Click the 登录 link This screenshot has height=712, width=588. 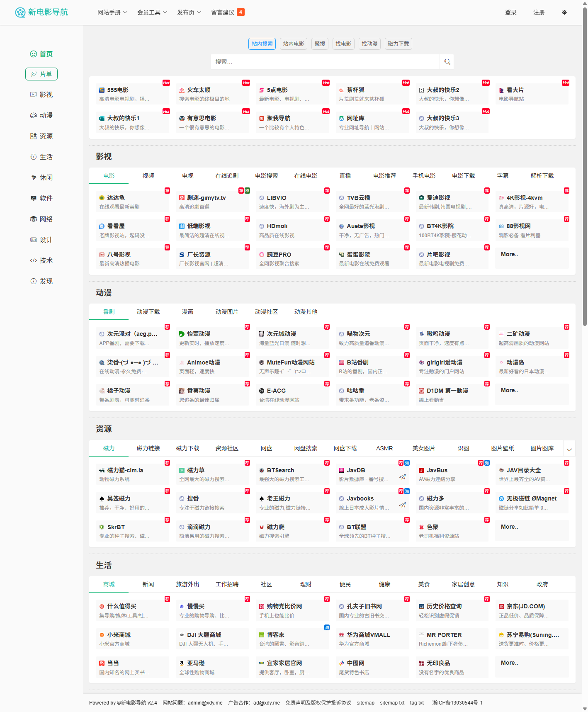pos(510,12)
